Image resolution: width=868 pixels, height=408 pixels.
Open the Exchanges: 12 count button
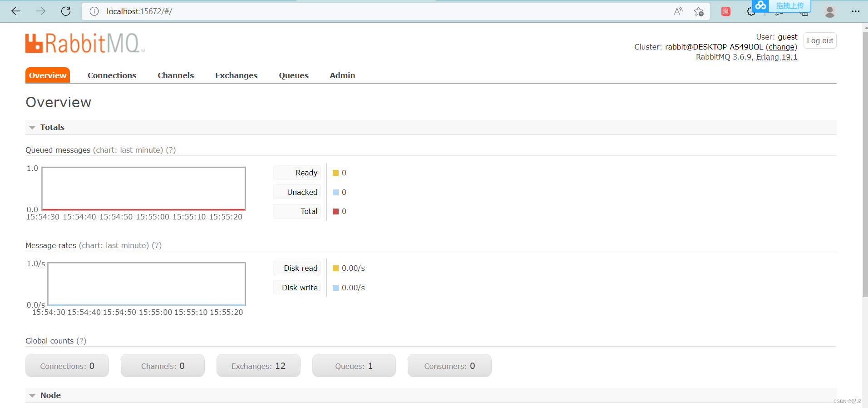258,366
